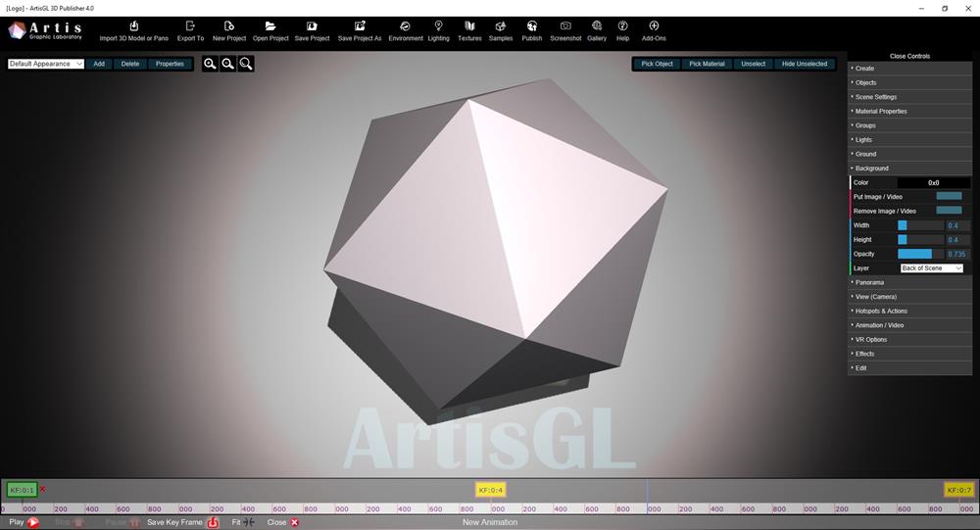Expand the Material Properties section
This screenshot has width=980, height=530.
pos(909,112)
